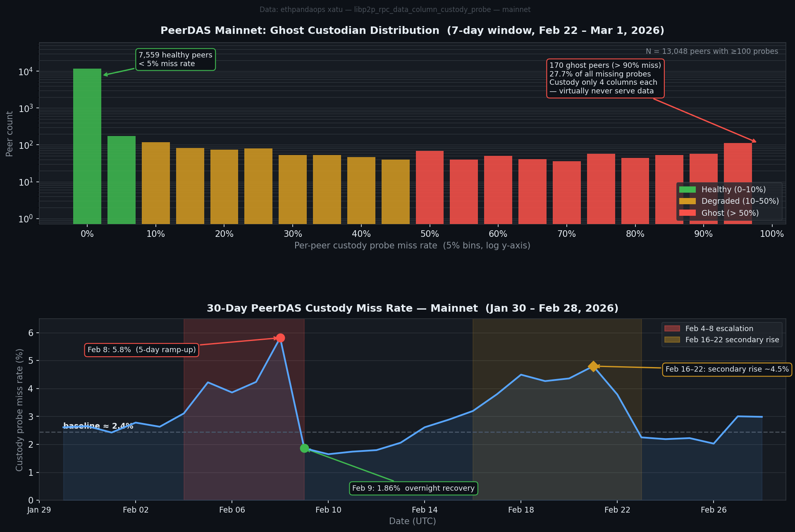Select the tall green 0% bin bar
795x532 pixels.
(x=87, y=145)
